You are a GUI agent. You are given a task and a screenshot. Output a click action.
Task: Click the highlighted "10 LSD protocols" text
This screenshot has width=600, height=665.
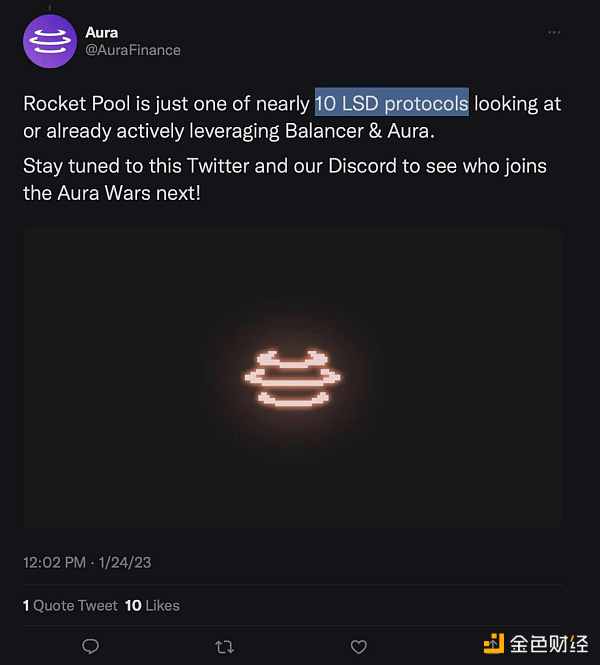tap(391, 103)
